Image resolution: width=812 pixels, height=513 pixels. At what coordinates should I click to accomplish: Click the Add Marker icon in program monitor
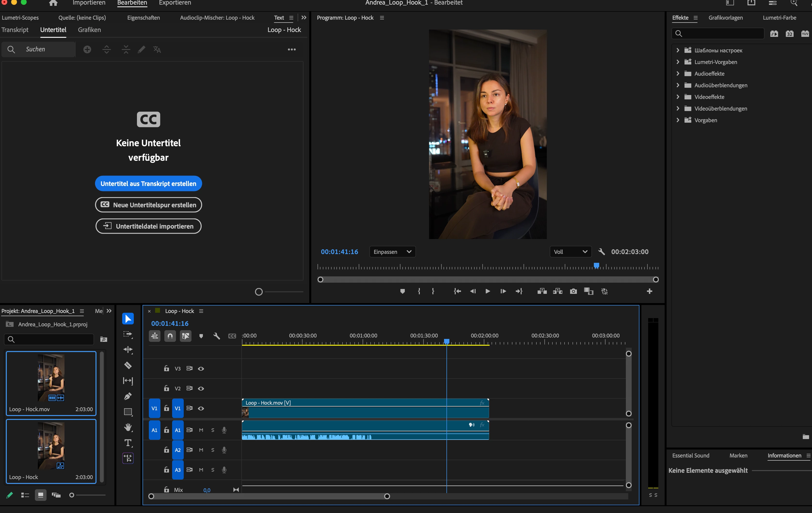(x=402, y=291)
